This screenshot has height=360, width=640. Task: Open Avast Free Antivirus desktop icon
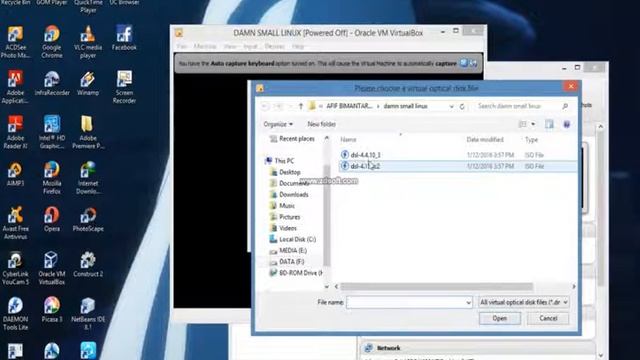15,223
